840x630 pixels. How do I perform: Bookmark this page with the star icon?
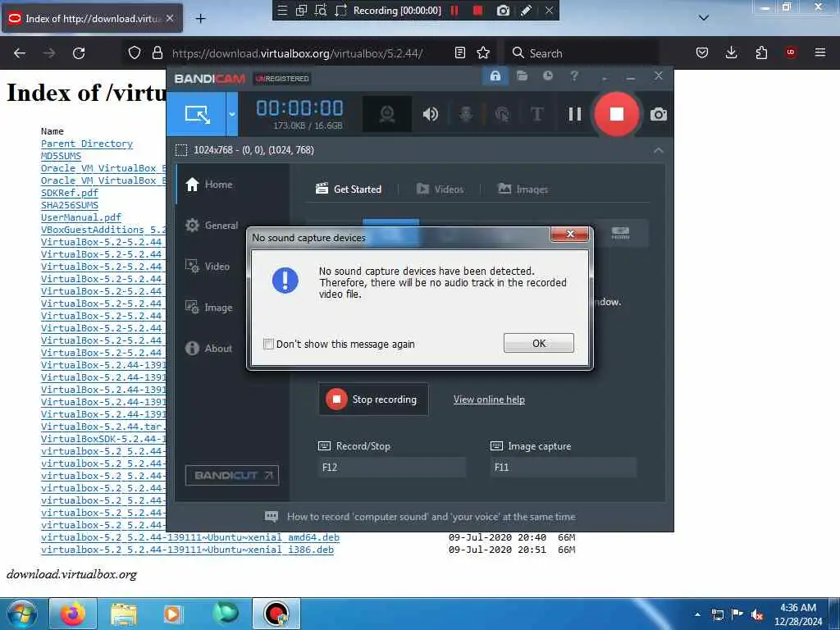coord(483,52)
